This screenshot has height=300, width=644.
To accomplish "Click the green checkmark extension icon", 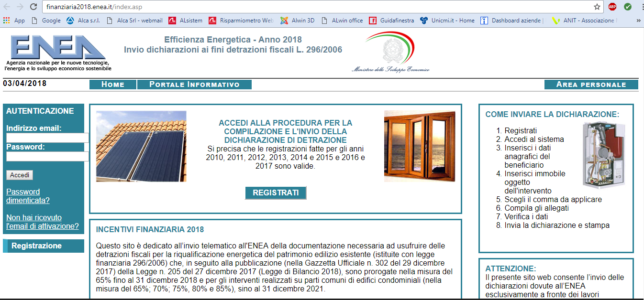I will pos(627,7).
